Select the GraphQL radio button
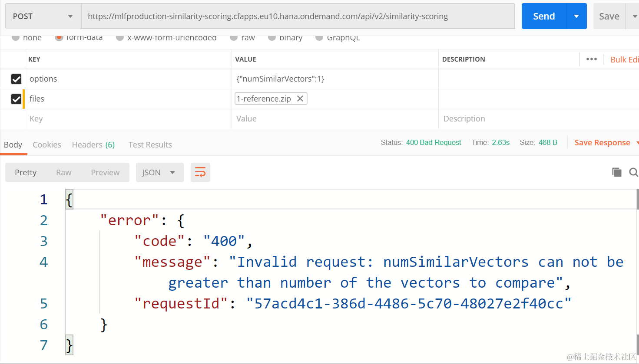Viewport: 639px width, 364px height. pyautogui.click(x=319, y=38)
